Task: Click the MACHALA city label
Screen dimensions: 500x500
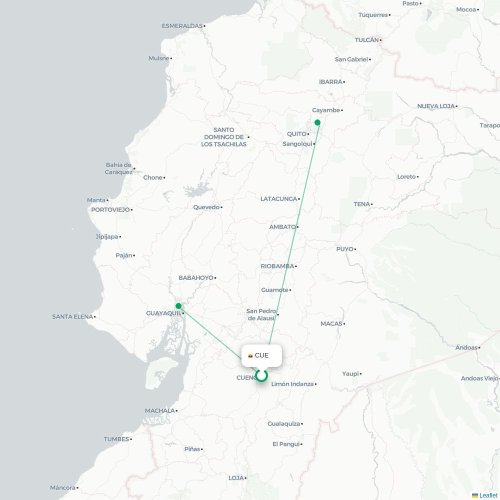Action: point(160,410)
